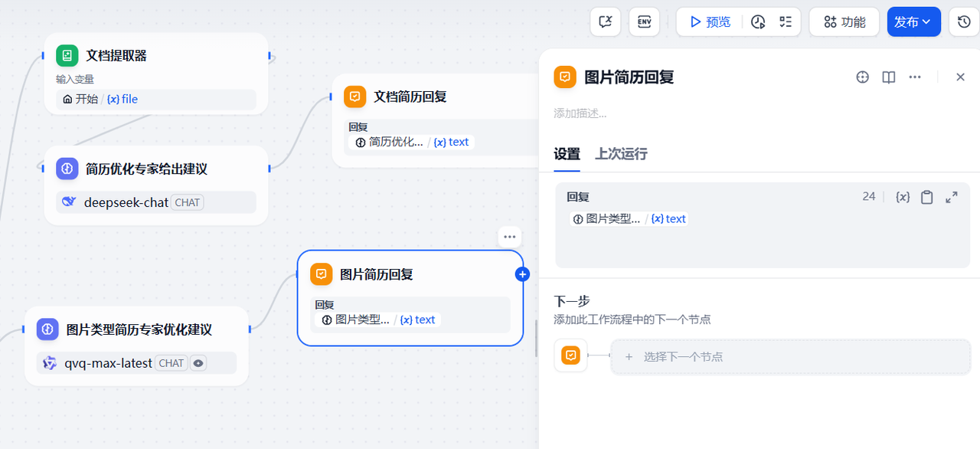
Task: Click the eye vision icon beside qvq-max-latest CHAT
Action: [x=198, y=363]
